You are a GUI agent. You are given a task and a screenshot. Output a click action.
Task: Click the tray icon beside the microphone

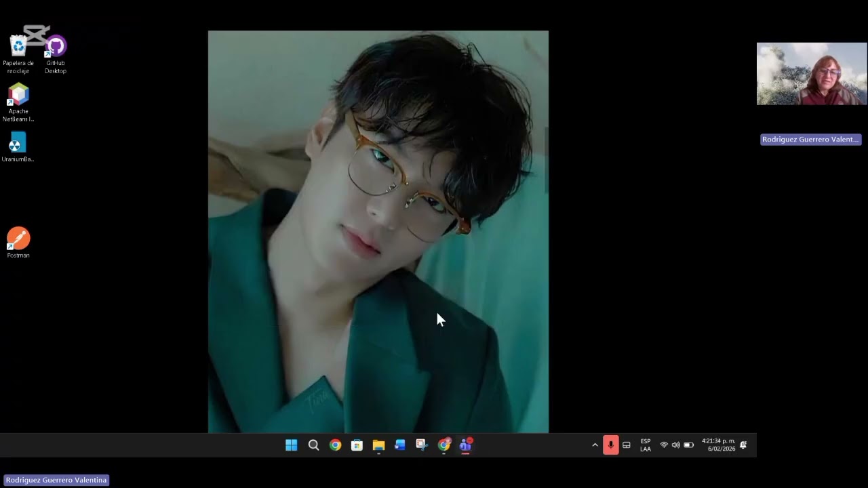pyautogui.click(x=627, y=445)
